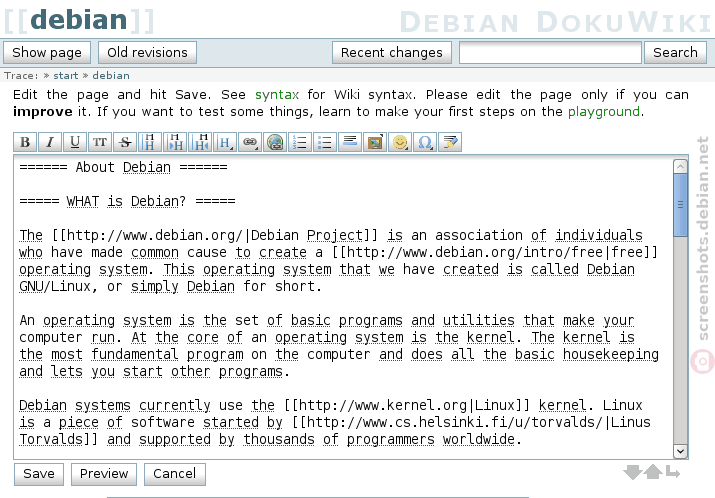Click the debian page title heading
Image resolution: width=715 pixels, height=498 pixels.
point(79,20)
